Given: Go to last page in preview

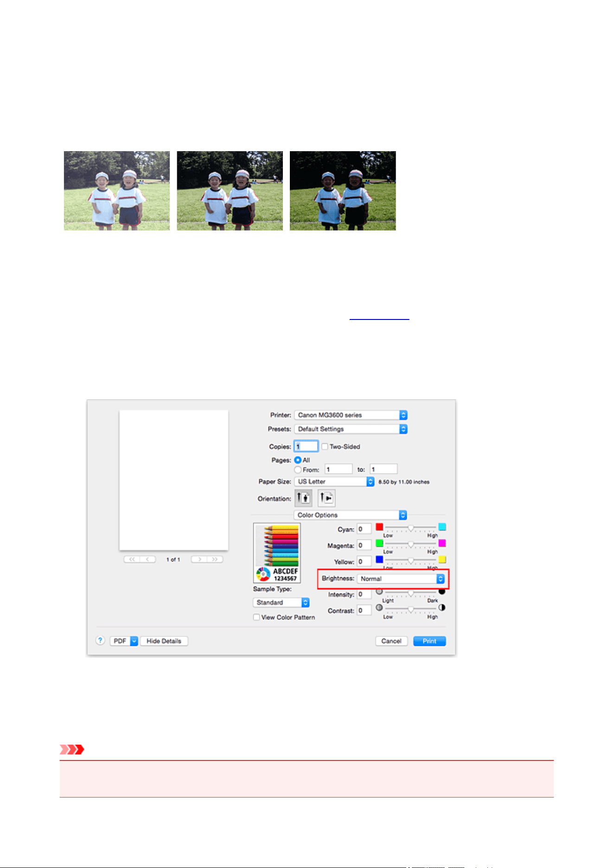Looking at the screenshot, I should (x=215, y=559).
